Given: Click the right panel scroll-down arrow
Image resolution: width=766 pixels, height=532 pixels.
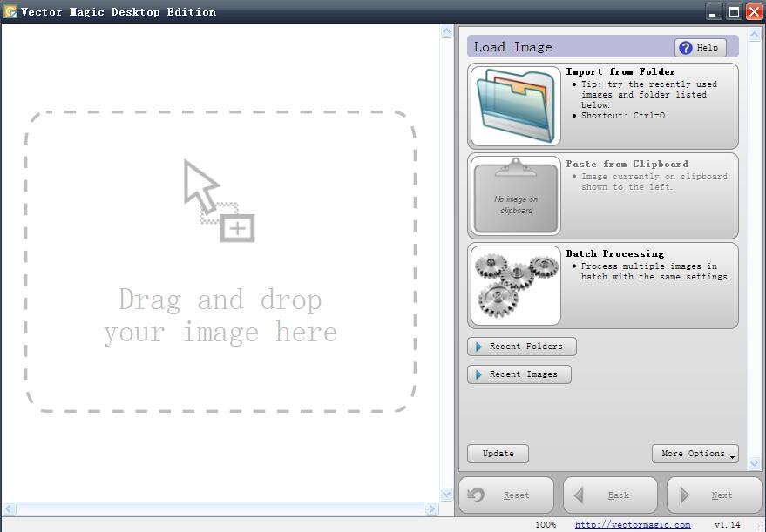Looking at the screenshot, I should 755,463.
